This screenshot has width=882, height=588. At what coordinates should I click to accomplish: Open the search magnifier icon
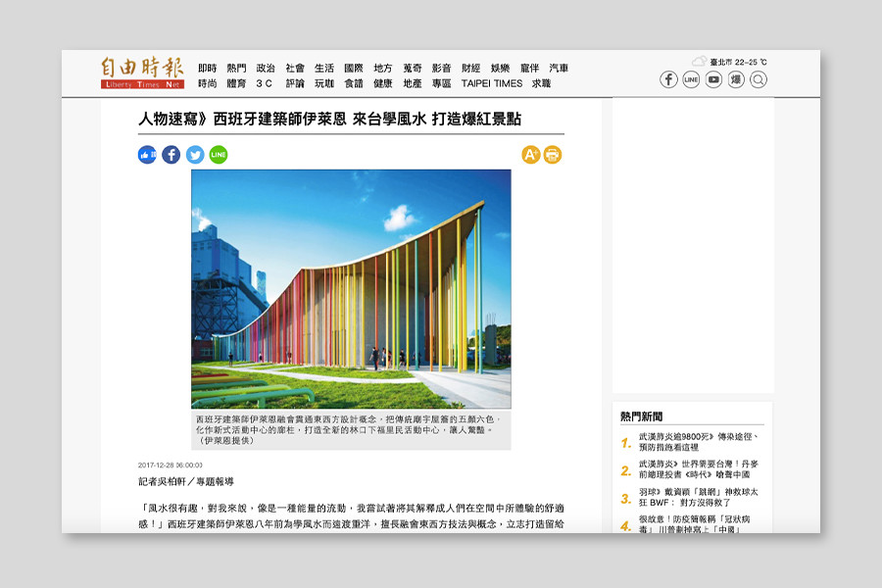pyautogui.click(x=759, y=79)
